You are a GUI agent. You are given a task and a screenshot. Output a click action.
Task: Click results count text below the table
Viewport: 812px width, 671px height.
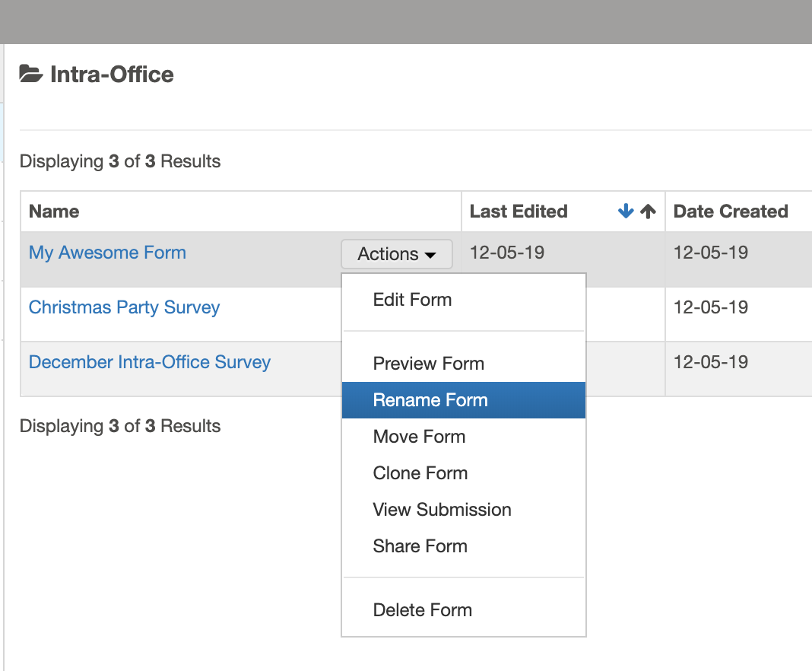pos(120,426)
